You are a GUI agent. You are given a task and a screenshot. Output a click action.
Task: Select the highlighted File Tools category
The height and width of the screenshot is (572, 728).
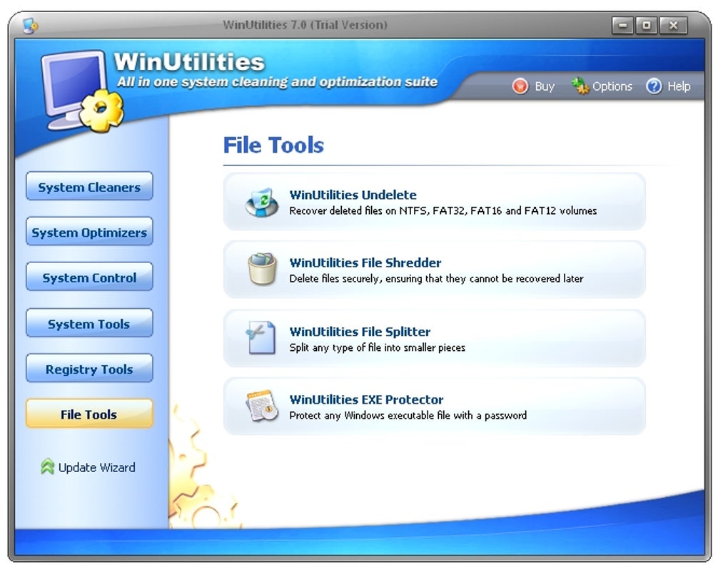pos(89,414)
